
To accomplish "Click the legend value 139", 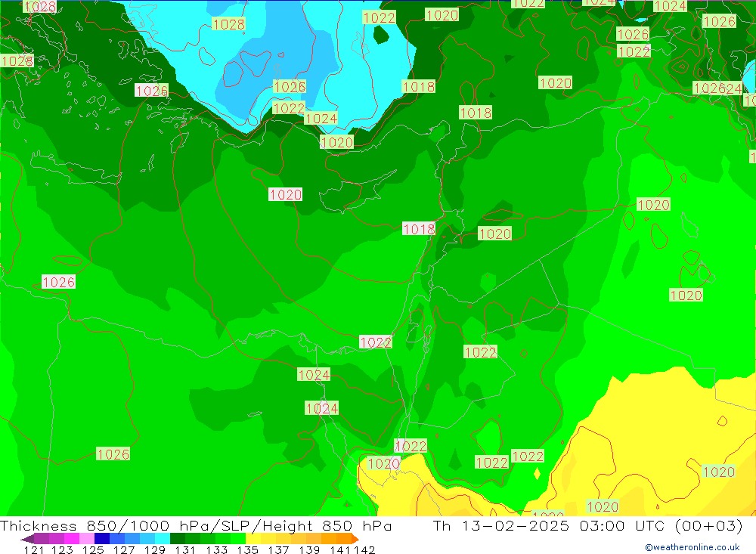I will pyautogui.click(x=309, y=549).
